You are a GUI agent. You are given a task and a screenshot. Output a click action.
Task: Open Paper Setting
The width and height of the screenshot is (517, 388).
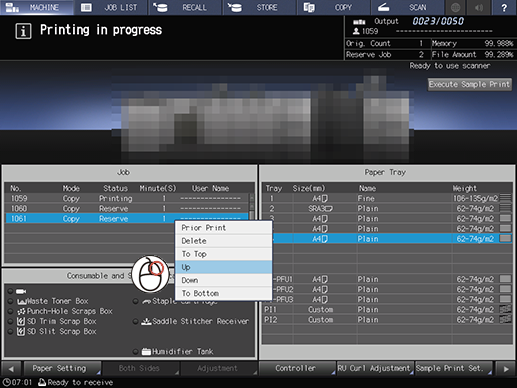(63, 368)
